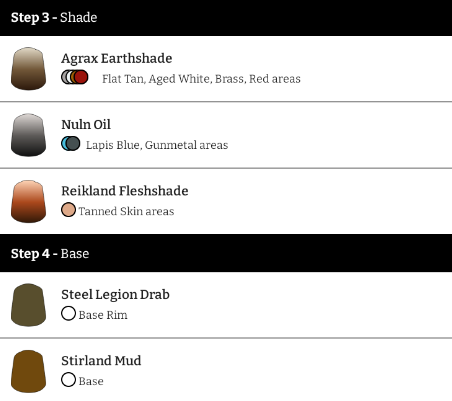Click the Reikland Fleshshade title text
The image size is (452, 401).
click(125, 191)
